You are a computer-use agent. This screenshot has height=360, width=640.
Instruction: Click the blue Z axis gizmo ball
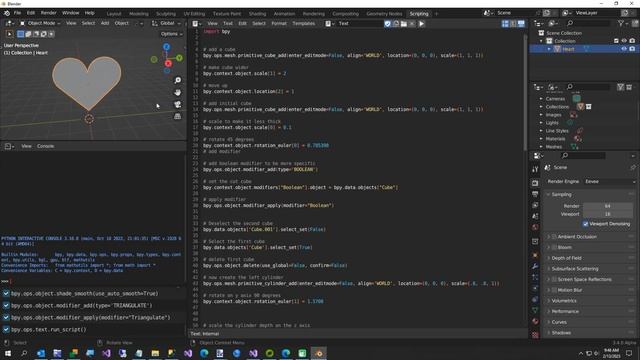point(167,47)
